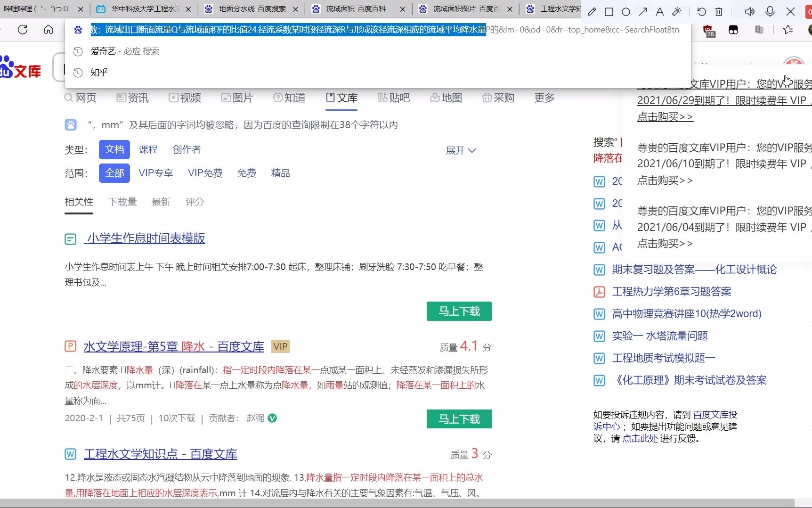Open the translate page extension icon

(759, 30)
